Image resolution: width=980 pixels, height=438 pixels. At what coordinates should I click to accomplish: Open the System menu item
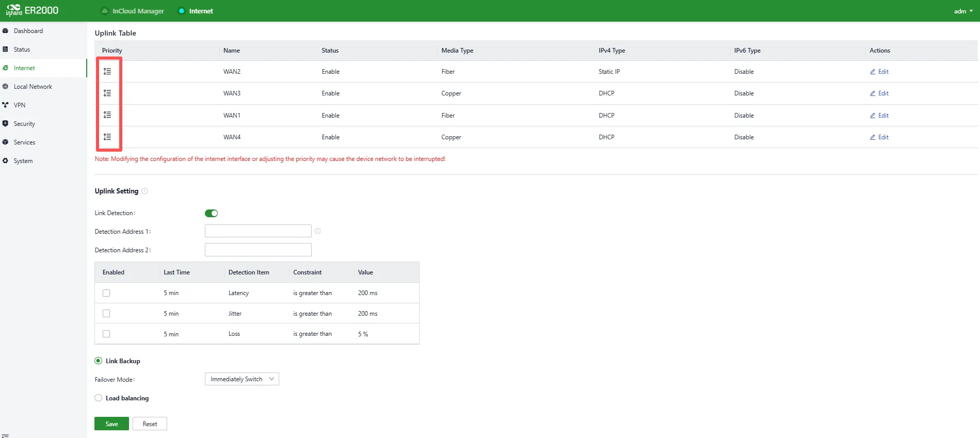(43, 161)
